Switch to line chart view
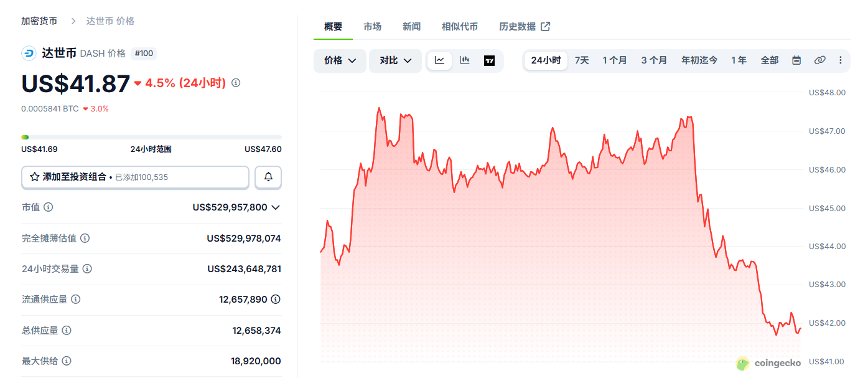Image resolution: width=868 pixels, height=378 pixels. point(439,60)
